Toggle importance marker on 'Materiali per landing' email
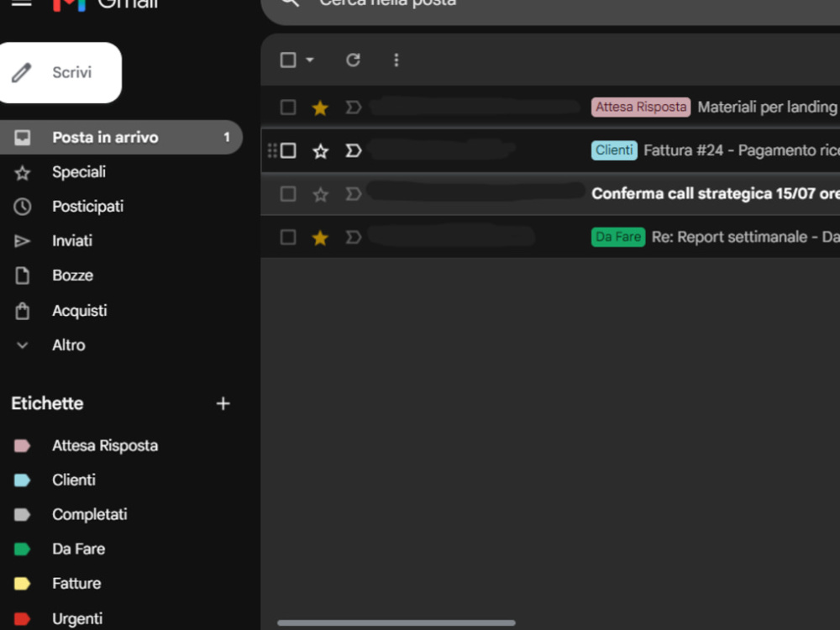The width and height of the screenshot is (840, 630). pos(353,108)
